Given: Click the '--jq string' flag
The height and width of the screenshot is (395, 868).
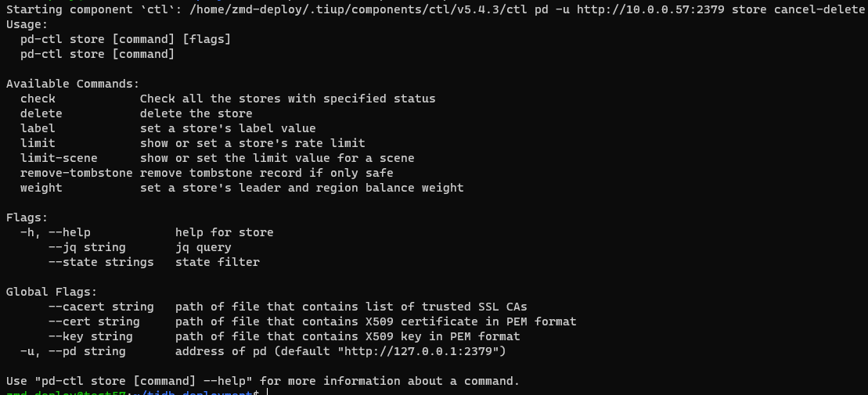Looking at the screenshot, I should click(86, 247).
